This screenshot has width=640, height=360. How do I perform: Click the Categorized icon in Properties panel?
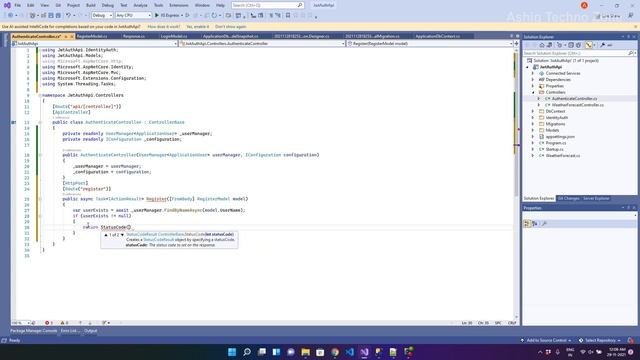point(527,224)
